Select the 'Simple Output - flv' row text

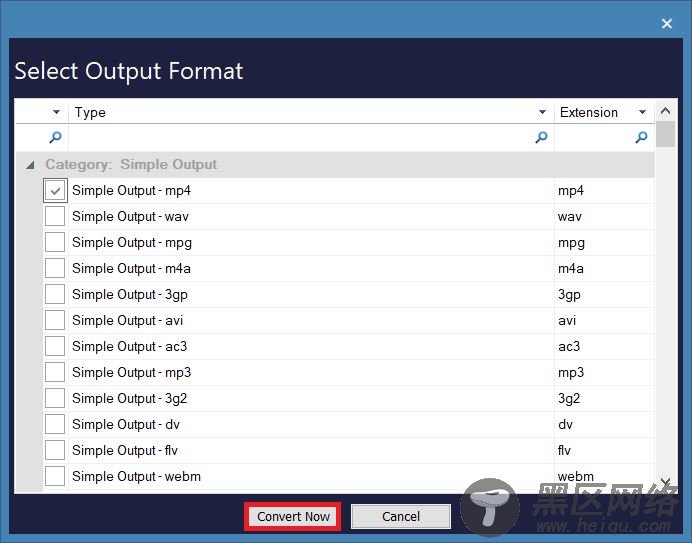click(x=125, y=450)
